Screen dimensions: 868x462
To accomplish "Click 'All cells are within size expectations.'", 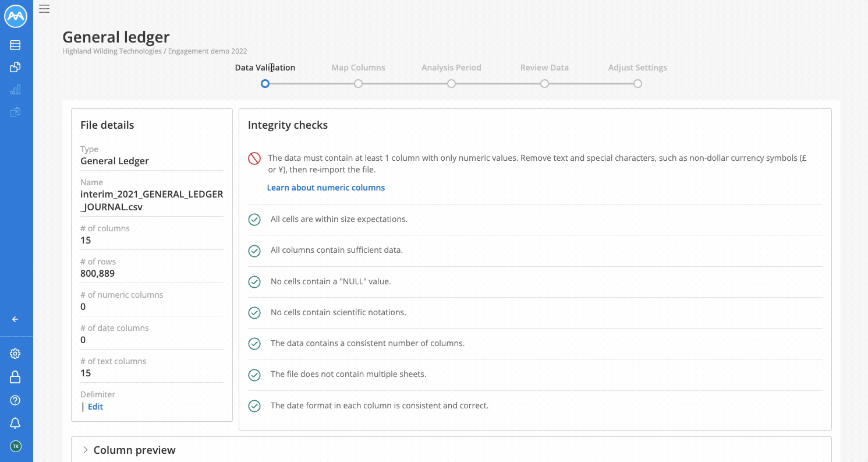I will [x=339, y=219].
